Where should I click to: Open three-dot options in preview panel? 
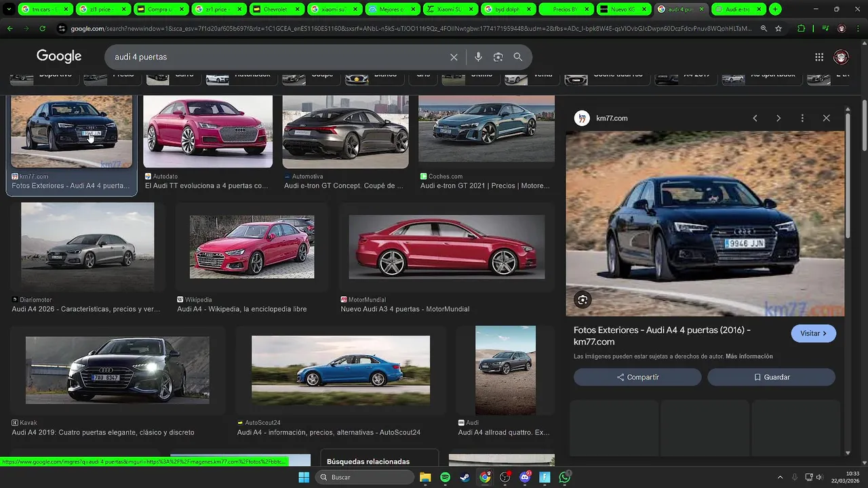pyautogui.click(x=802, y=118)
